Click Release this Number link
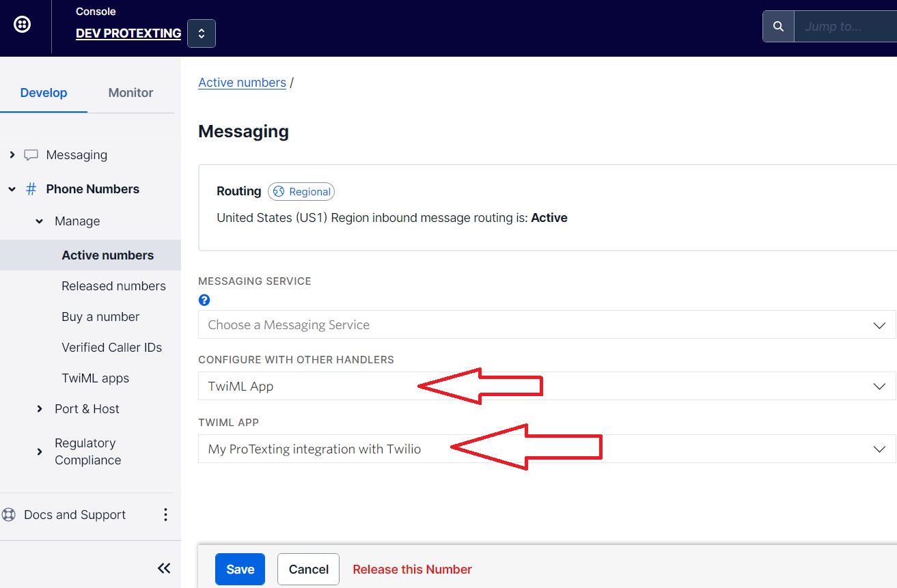 412,569
